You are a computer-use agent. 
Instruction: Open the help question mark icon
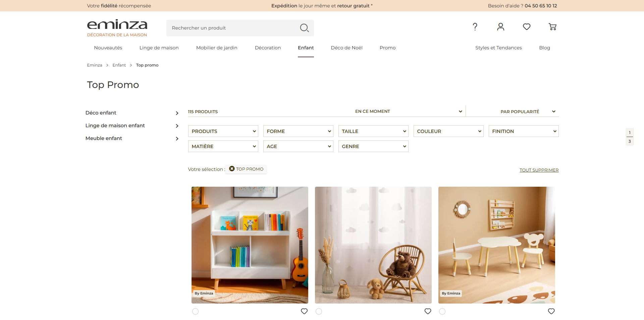point(475,27)
